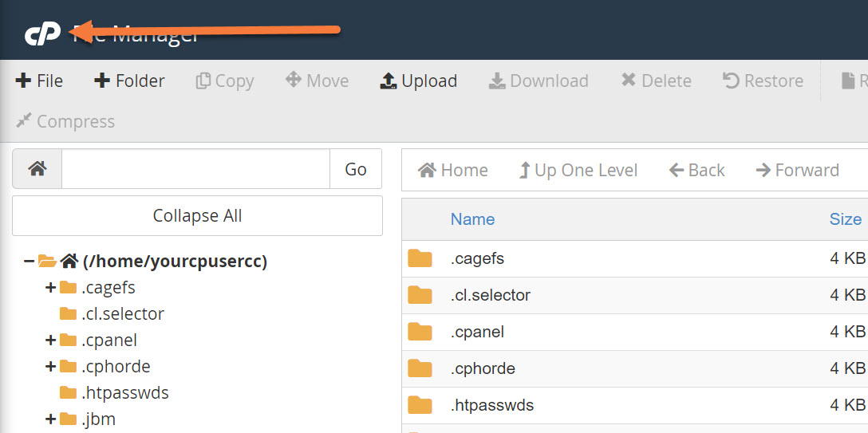Sort files by the Name column
The width and height of the screenshot is (868, 433).
[x=472, y=219]
